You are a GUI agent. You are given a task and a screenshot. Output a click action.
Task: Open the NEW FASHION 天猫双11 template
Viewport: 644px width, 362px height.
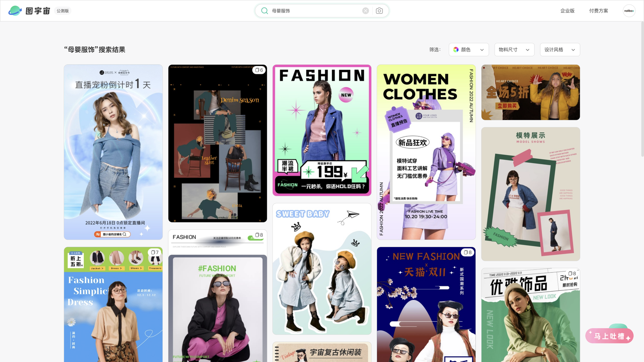click(426, 305)
